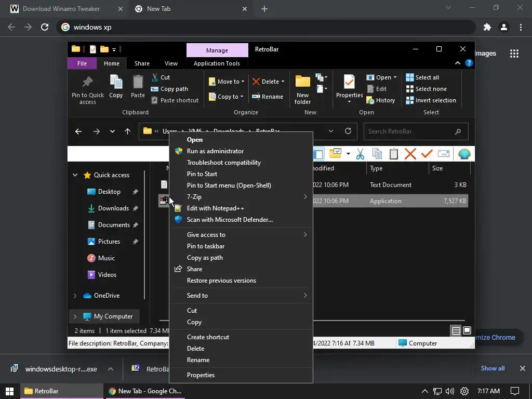Click the Paste clipboard icon in ribbon
This screenshot has height=399, width=532.
[138, 87]
